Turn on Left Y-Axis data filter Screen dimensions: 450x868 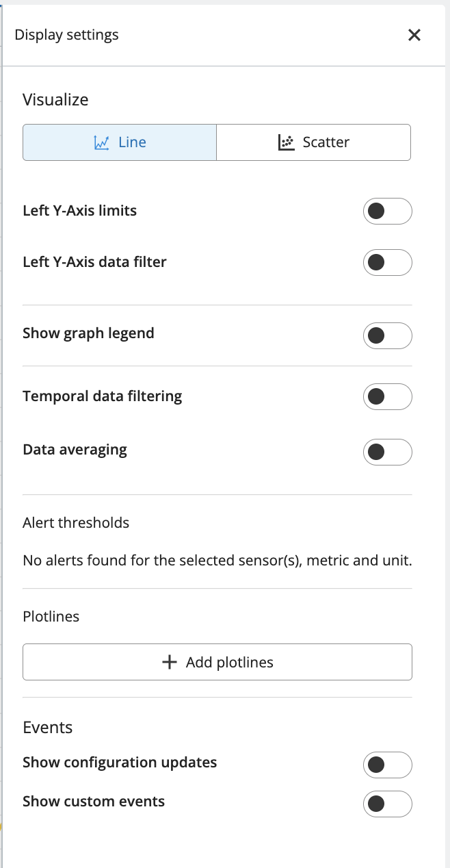tap(387, 263)
